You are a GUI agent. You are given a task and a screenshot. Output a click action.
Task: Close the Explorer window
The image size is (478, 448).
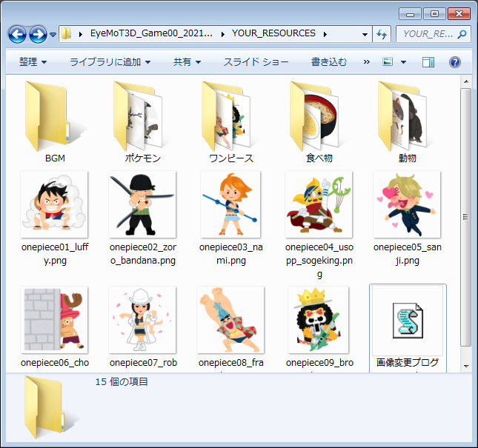[x=459, y=14]
